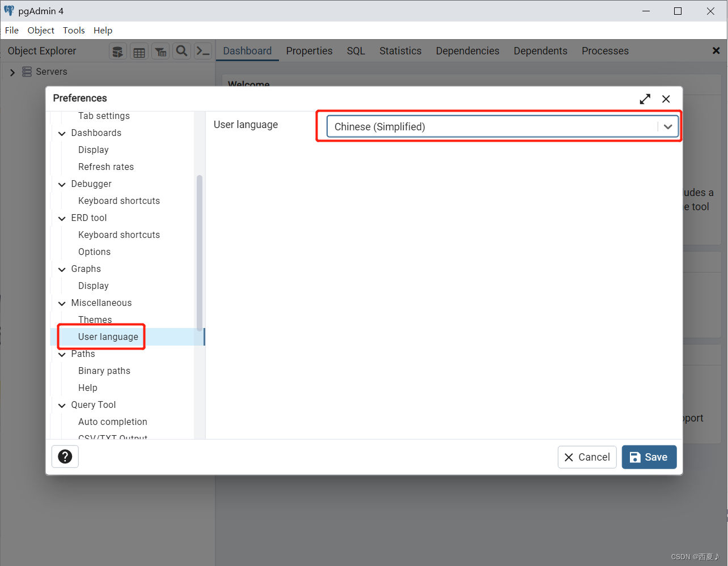Switch to the Dashboard tab
Screen dimensions: 728x566
click(x=247, y=51)
